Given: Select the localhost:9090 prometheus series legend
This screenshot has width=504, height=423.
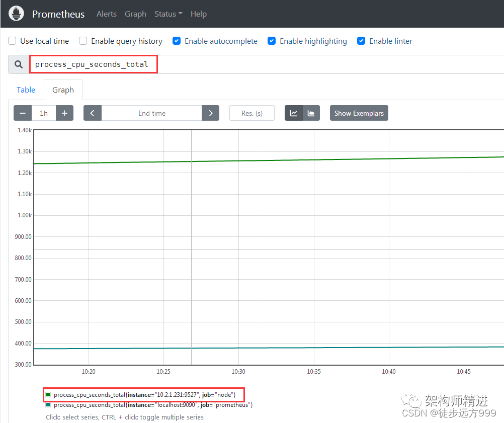Looking at the screenshot, I should point(153,405).
